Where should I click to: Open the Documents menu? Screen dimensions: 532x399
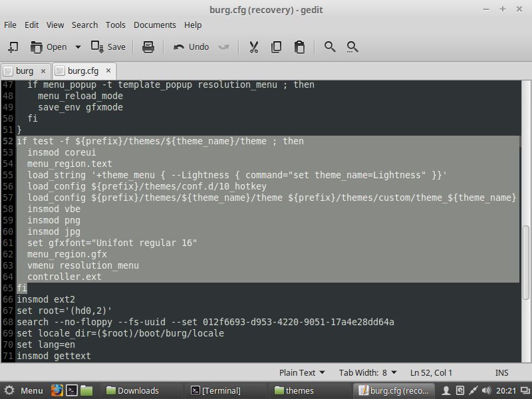pos(155,25)
